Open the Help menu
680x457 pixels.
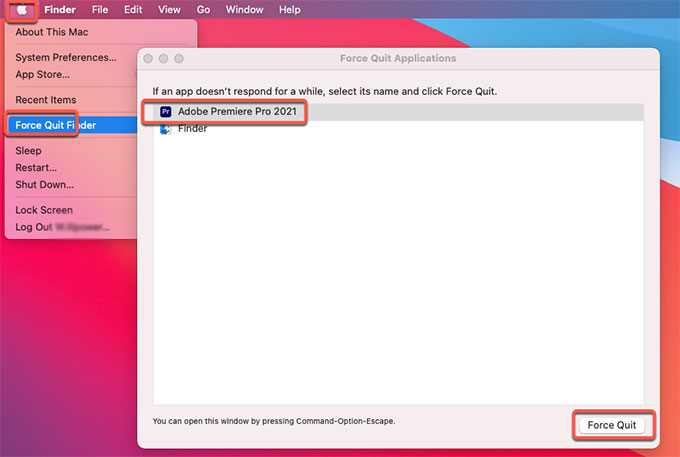pyautogui.click(x=289, y=10)
